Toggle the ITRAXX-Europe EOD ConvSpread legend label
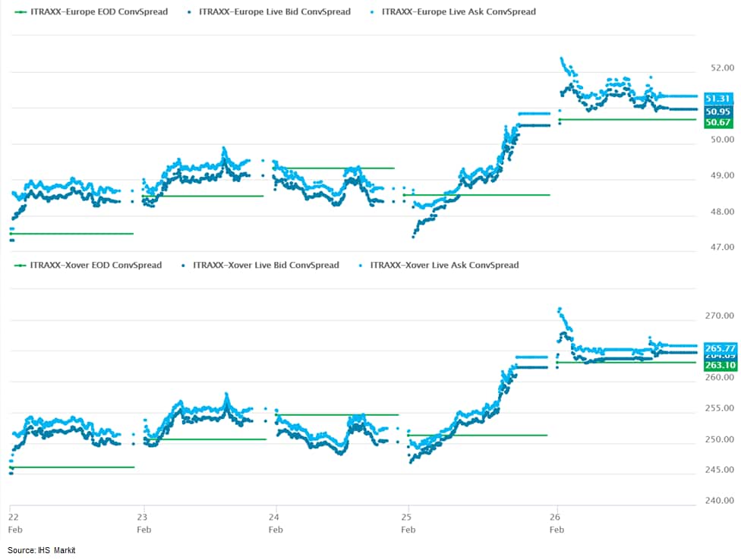Screen dimensions: 741x560 coord(99,12)
